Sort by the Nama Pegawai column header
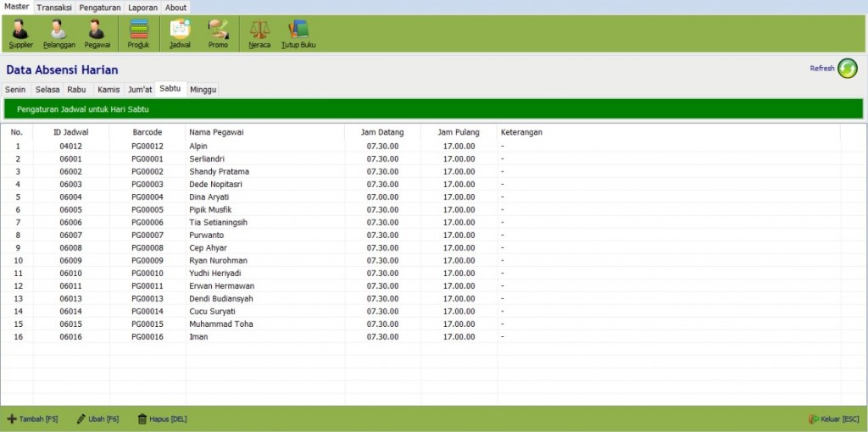Image resolution: width=868 pixels, height=432 pixels. point(265,132)
